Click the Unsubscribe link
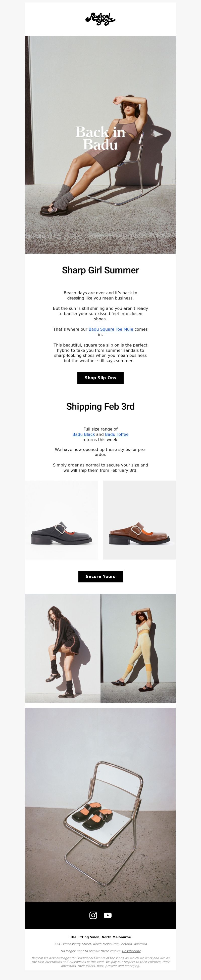The image size is (201, 980). [131, 951]
